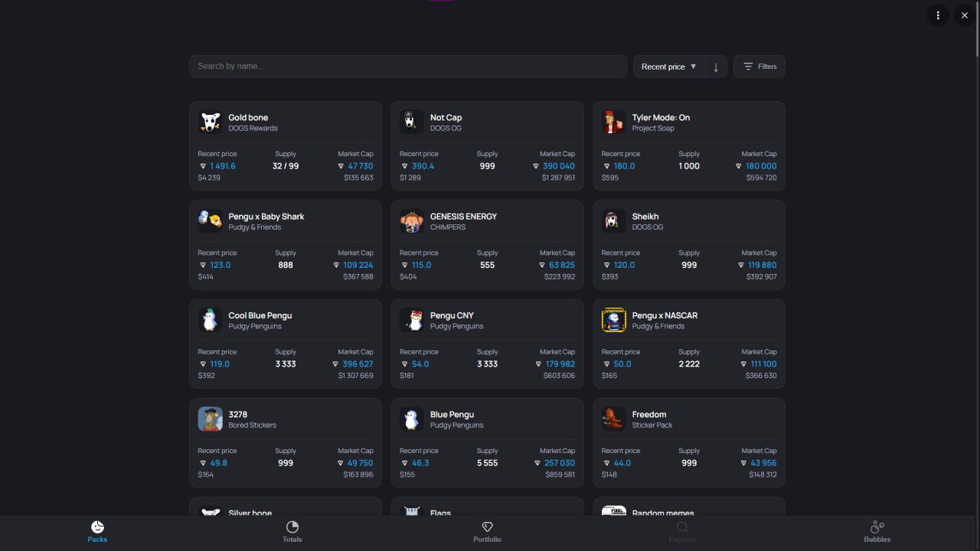Click the Gold bone title

click(248, 118)
